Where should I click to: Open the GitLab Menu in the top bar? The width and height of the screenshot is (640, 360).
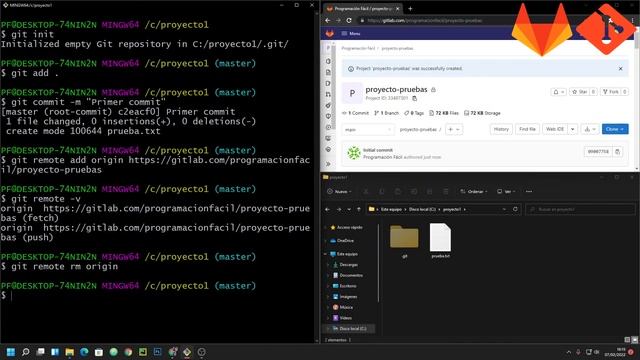tap(351, 33)
